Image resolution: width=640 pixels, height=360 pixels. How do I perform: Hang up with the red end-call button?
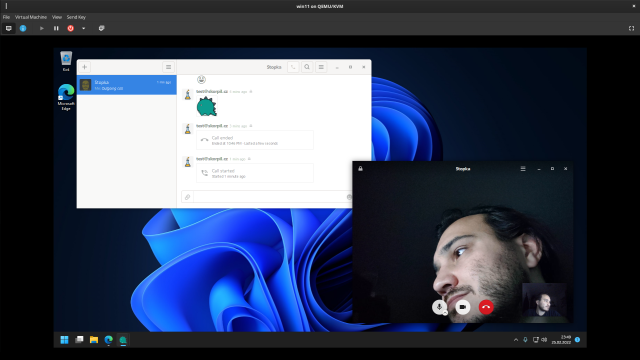pyautogui.click(x=486, y=307)
